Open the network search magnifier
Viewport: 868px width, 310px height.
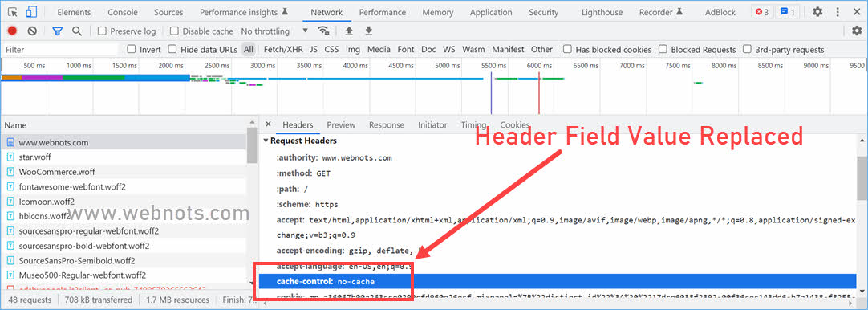coord(77,31)
